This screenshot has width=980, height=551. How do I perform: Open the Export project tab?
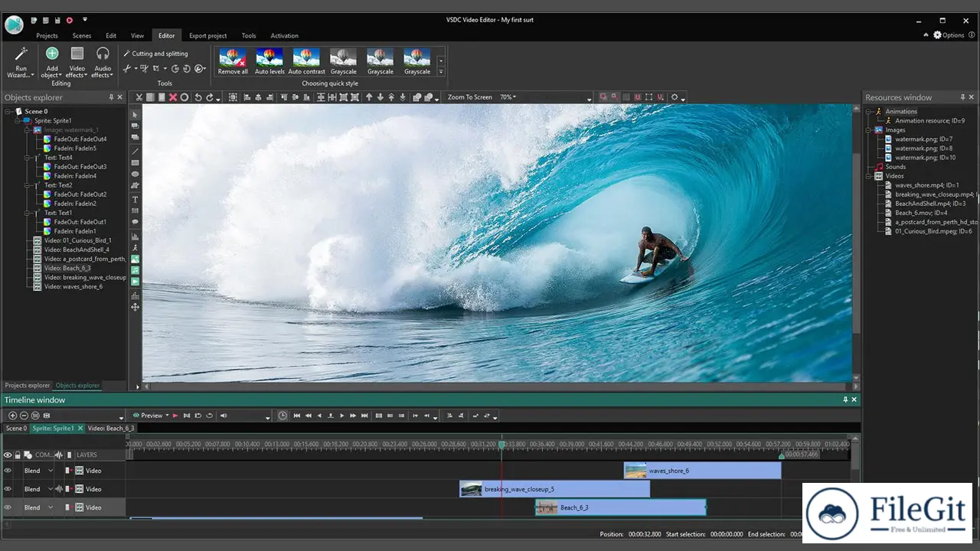point(208,35)
